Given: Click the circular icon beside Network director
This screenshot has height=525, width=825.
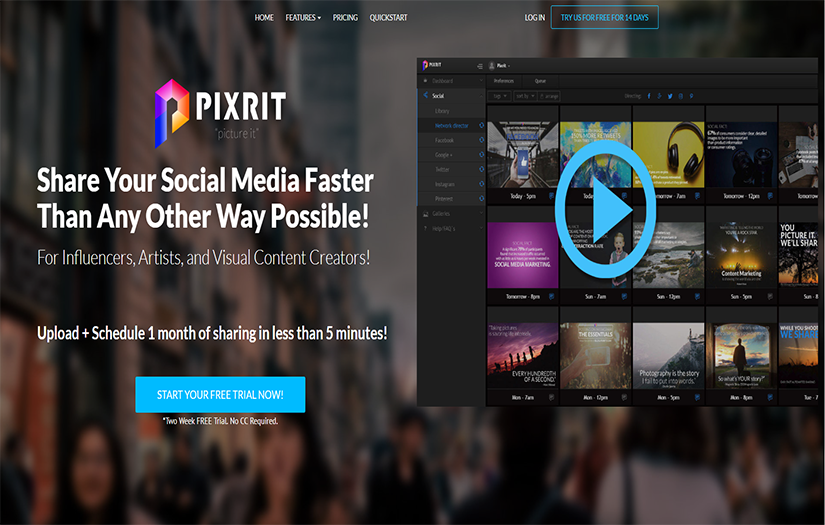Looking at the screenshot, I should [481, 126].
